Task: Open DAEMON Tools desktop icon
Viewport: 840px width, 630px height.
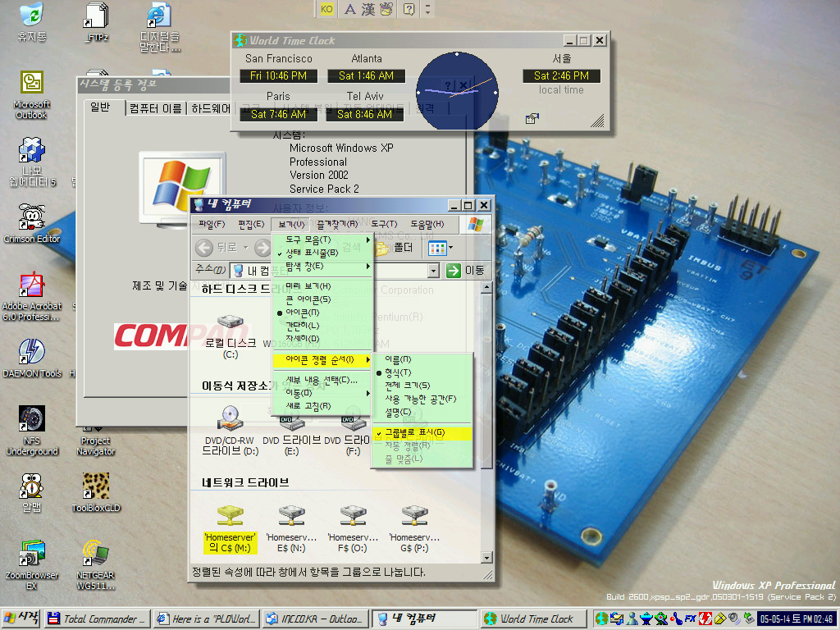Action: 31,352
